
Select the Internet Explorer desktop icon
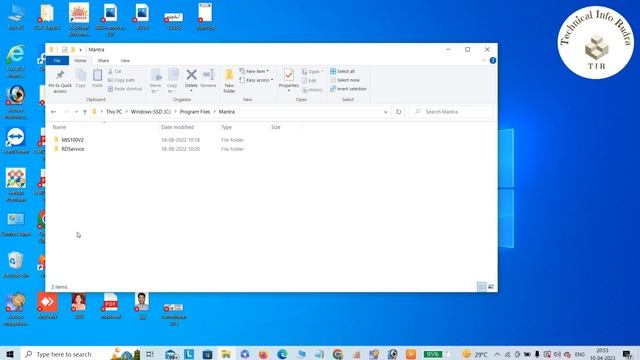16,61
